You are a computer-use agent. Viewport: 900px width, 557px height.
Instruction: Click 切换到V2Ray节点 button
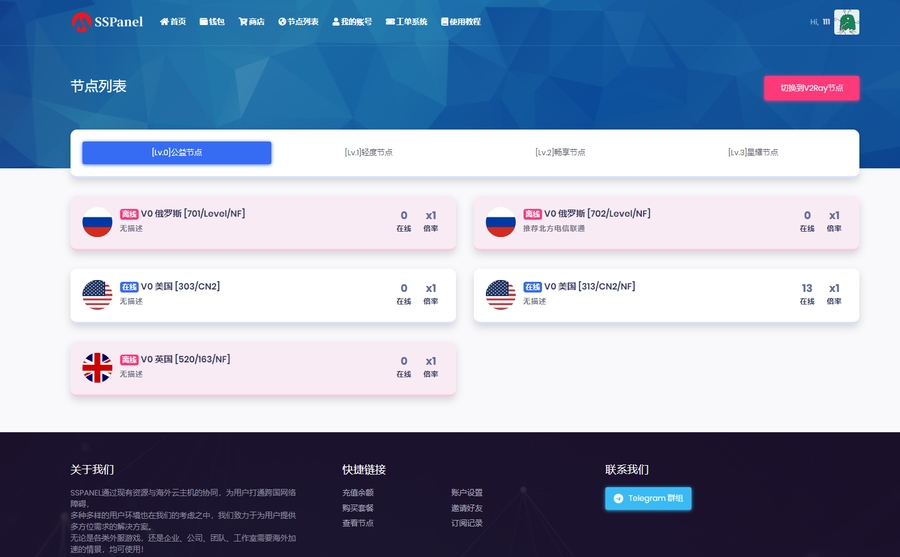[811, 88]
